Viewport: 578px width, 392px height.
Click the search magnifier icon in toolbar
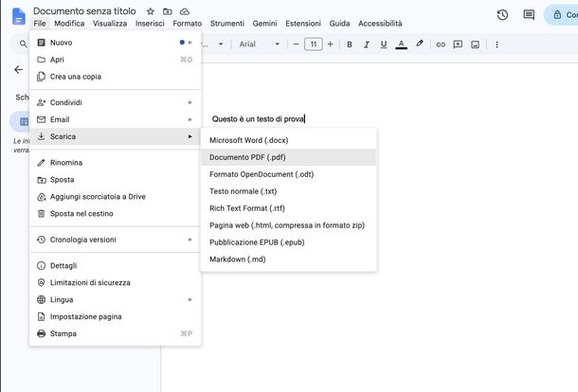[23, 45]
